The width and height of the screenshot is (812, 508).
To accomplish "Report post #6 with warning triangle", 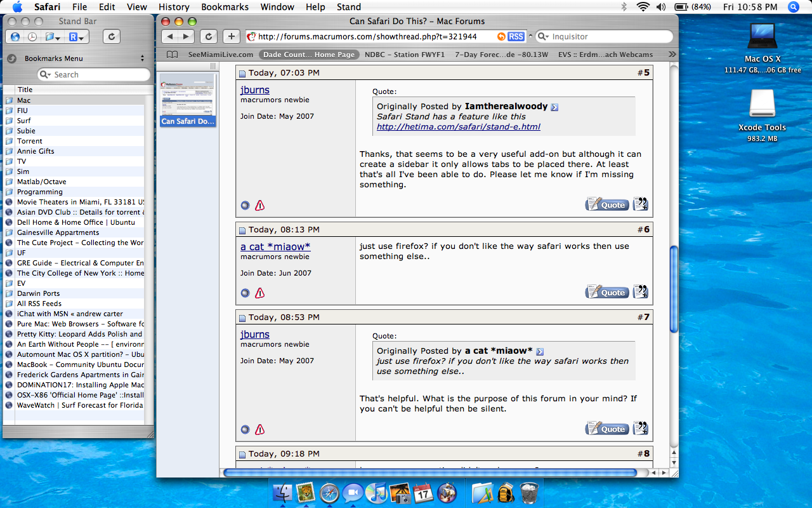I will click(x=259, y=293).
